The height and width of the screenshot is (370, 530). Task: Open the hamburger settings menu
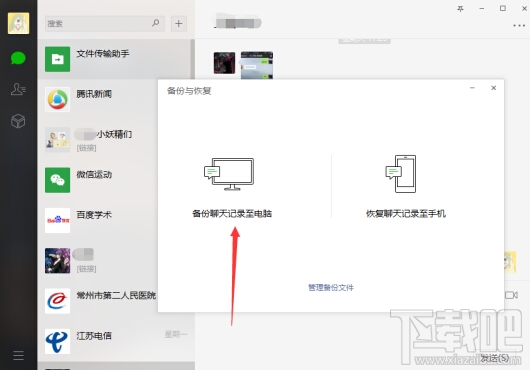coord(18,355)
